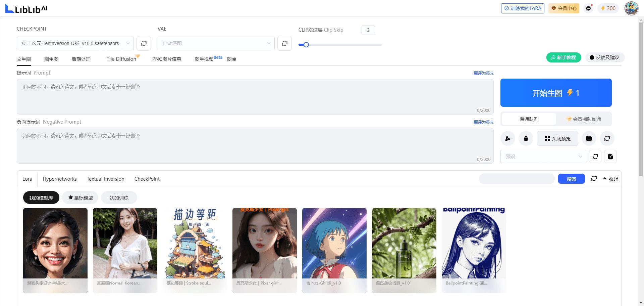Select 普通队列 queue option
The width and height of the screenshot is (644, 306).
coord(529,119)
